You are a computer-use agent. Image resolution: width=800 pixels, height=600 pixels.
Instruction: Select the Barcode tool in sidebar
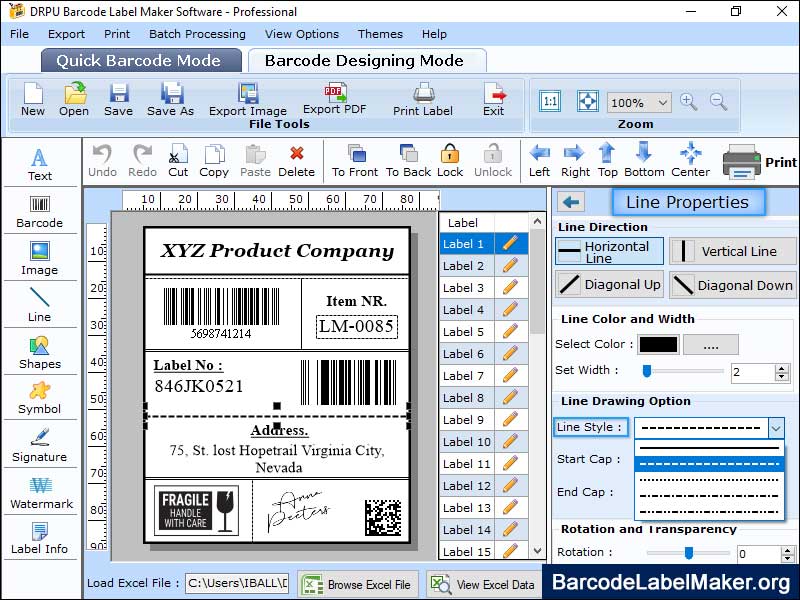39,212
